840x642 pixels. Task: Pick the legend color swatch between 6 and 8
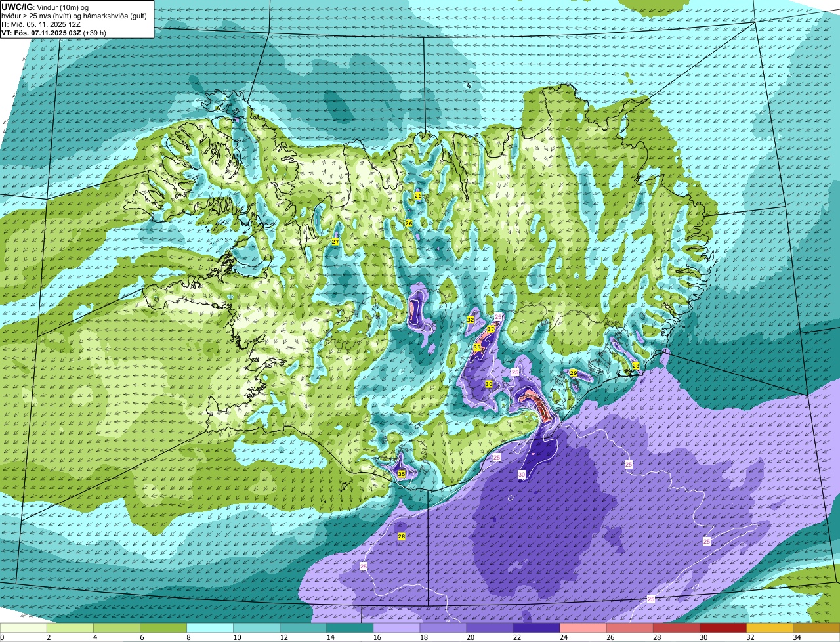(x=163, y=628)
